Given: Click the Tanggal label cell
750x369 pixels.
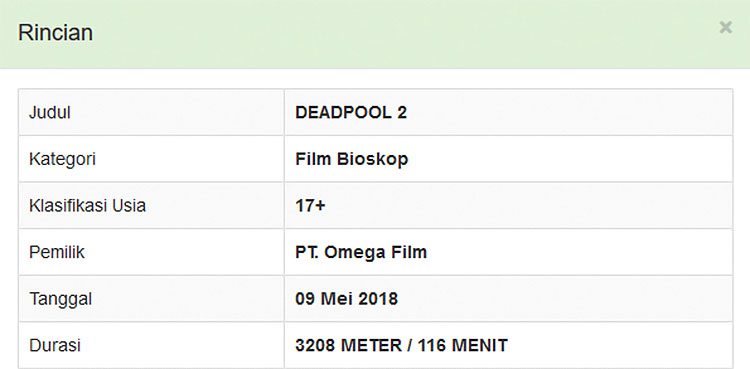Looking at the screenshot, I should pos(151,299).
